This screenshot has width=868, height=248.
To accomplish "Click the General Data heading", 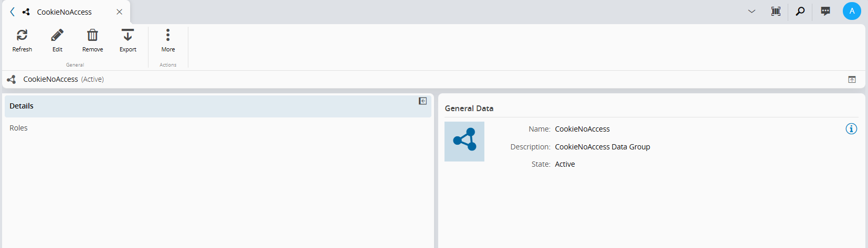I will (469, 109).
